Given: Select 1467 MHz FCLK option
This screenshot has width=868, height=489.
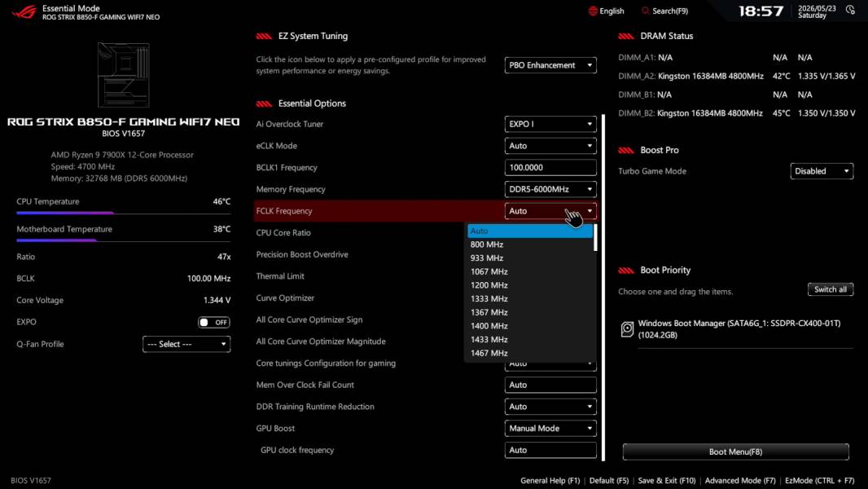Looking at the screenshot, I should pyautogui.click(x=530, y=353).
